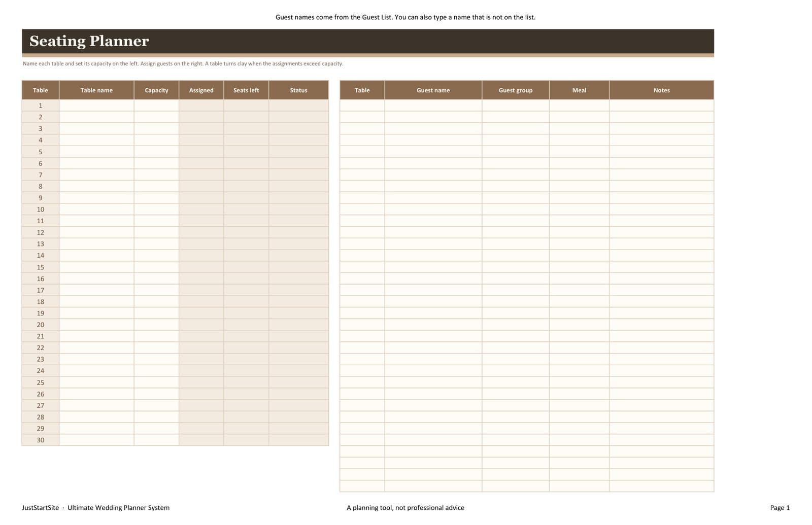
Task: Click the Table name cell for table 8
Action: (x=96, y=186)
